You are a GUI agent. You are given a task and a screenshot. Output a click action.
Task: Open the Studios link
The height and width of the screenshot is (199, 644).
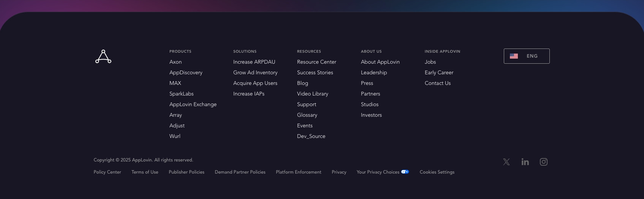coord(370,104)
